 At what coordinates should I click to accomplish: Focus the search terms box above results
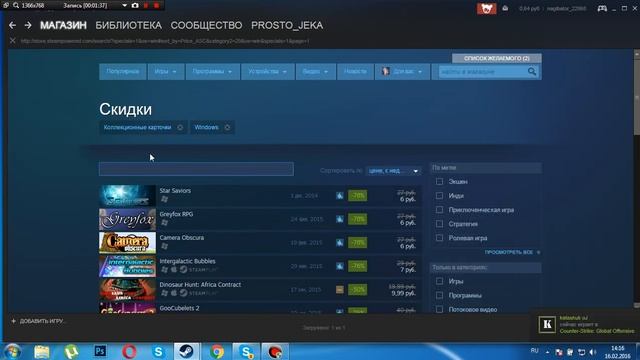196,169
